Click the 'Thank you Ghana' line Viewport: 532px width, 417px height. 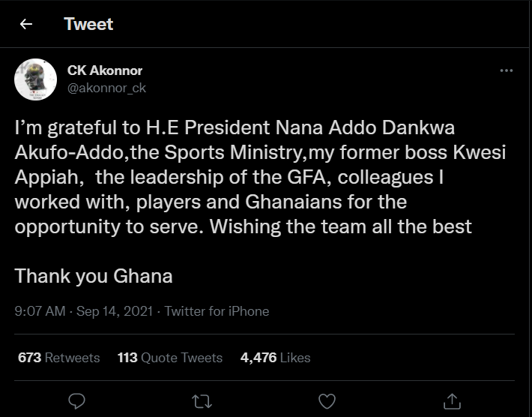(x=94, y=275)
